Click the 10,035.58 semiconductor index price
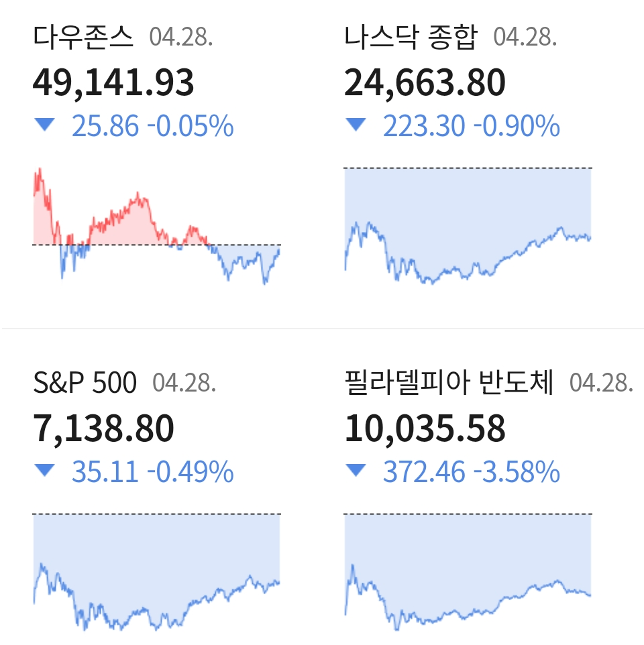This screenshot has height=645, width=644. [x=425, y=429]
